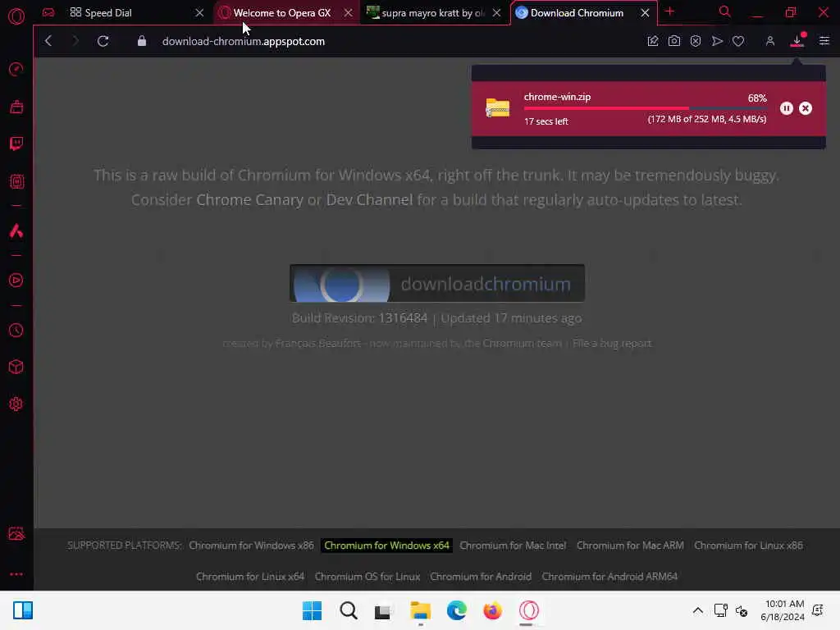Viewport: 840px width, 630px height.
Task: Add page to bookmarks heart icon
Action: [x=738, y=41]
